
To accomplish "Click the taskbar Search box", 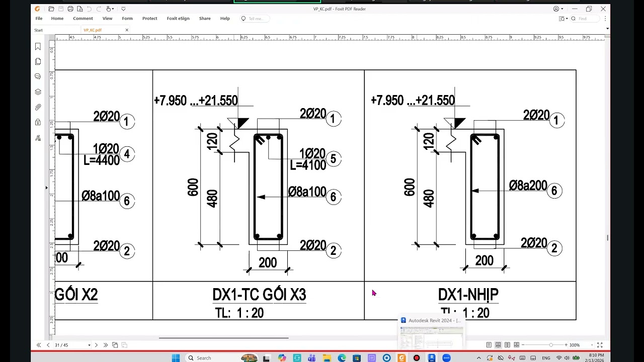I will [x=222, y=358].
